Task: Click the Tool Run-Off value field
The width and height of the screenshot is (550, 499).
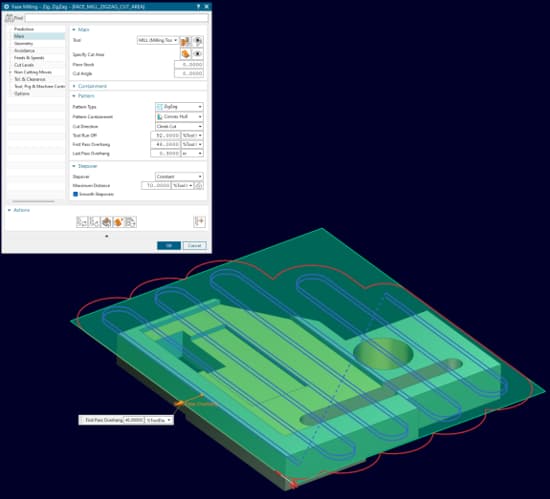Action: pos(166,135)
